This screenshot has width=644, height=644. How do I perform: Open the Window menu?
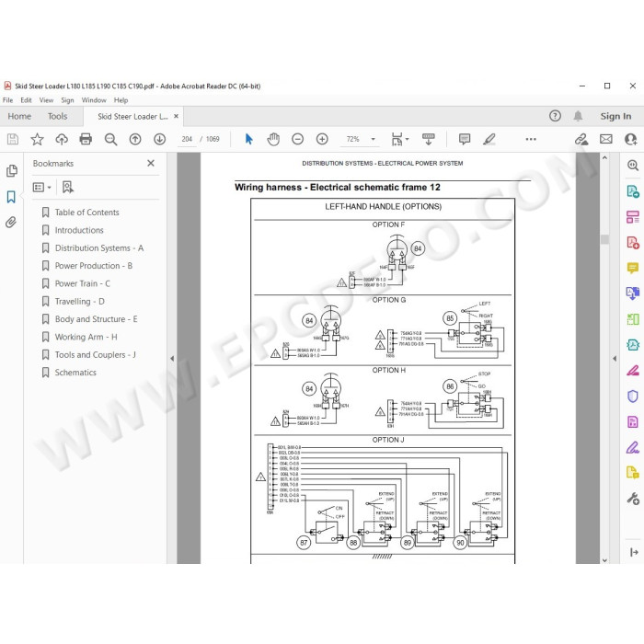[94, 100]
